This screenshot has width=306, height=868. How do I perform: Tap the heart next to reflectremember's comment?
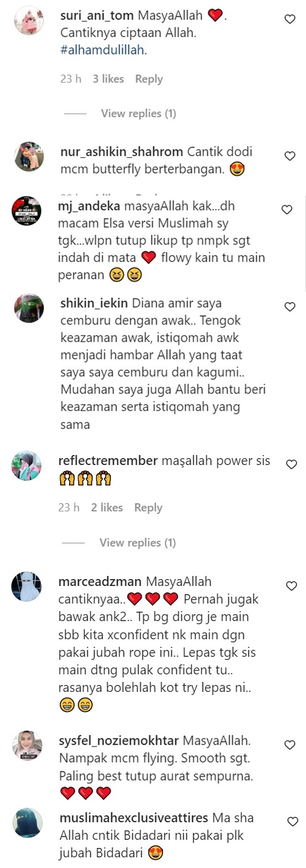coord(291,464)
